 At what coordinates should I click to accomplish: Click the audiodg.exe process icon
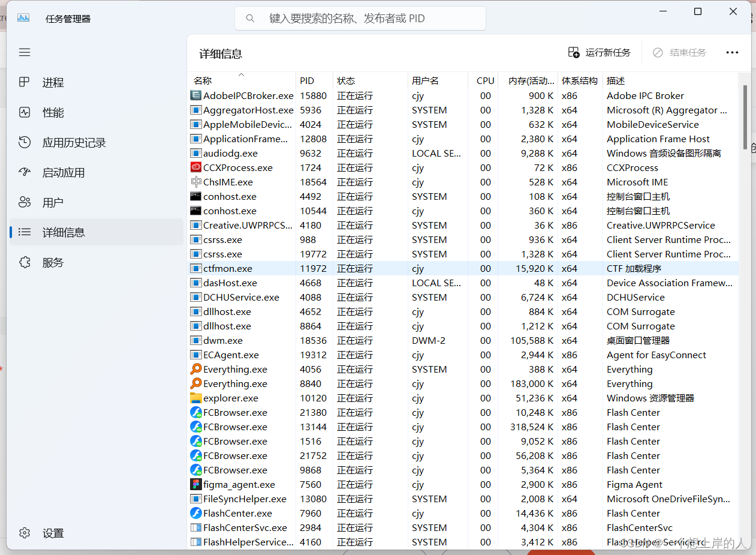[195, 153]
